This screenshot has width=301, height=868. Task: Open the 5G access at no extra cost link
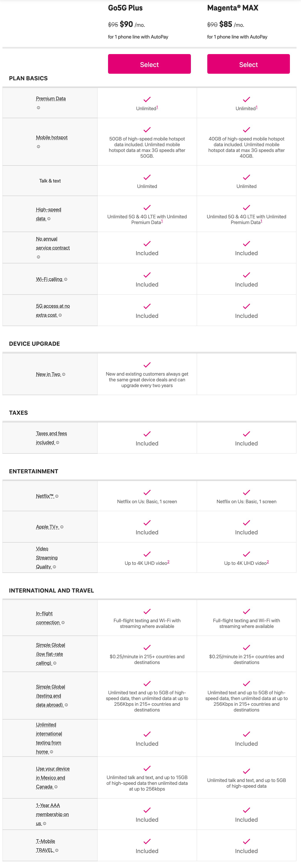pos(53,306)
